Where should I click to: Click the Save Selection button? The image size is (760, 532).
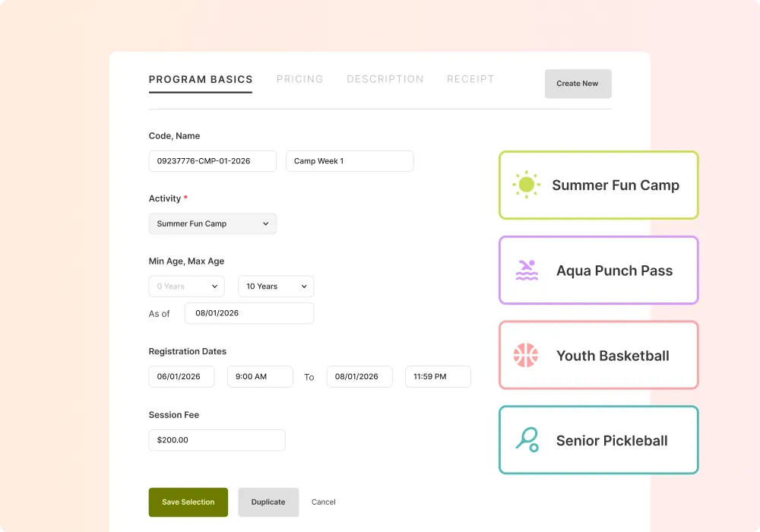[x=188, y=502]
